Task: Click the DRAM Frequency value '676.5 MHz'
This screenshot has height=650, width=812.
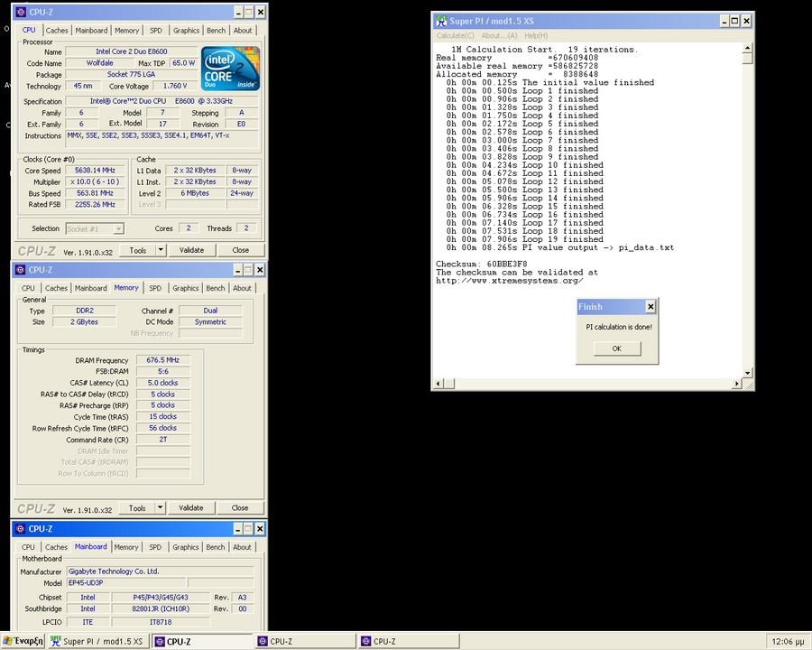Action: pyautogui.click(x=163, y=359)
